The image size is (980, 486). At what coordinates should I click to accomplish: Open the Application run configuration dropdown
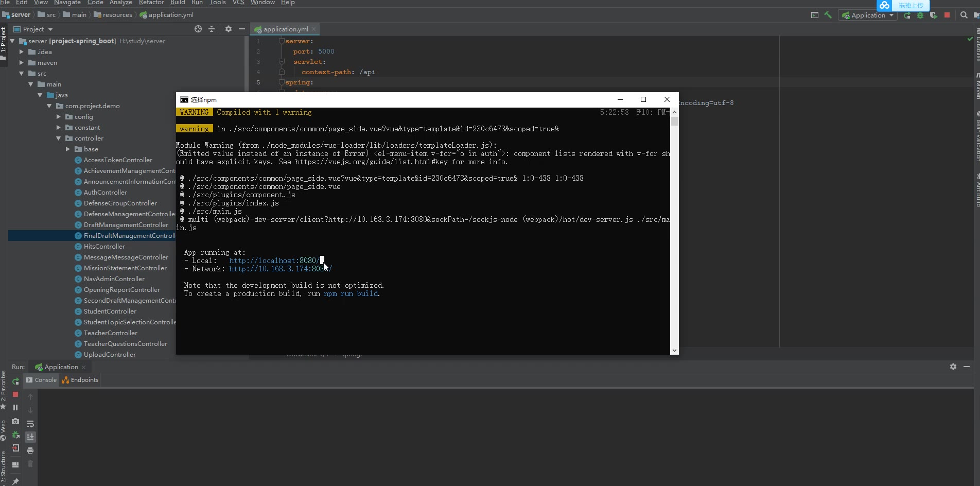click(868, 15)
